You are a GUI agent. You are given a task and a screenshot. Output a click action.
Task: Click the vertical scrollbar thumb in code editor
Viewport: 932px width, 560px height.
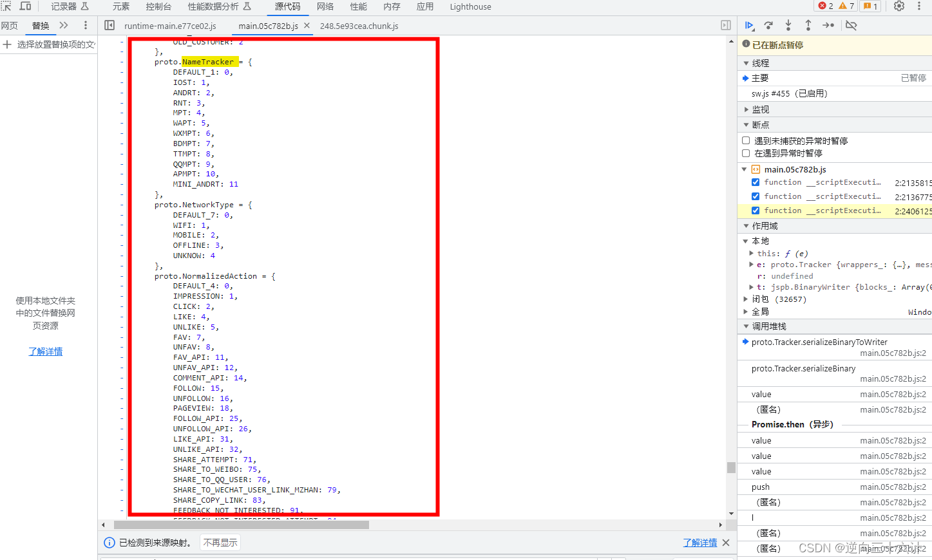pyautogui.click(x=731, y=467)
